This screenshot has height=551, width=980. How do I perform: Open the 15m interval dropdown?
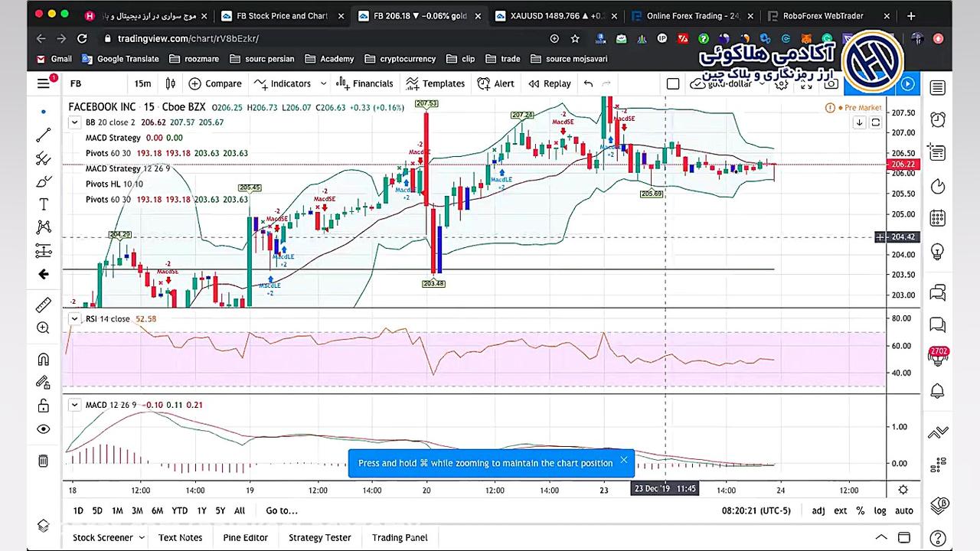point(142,83)
